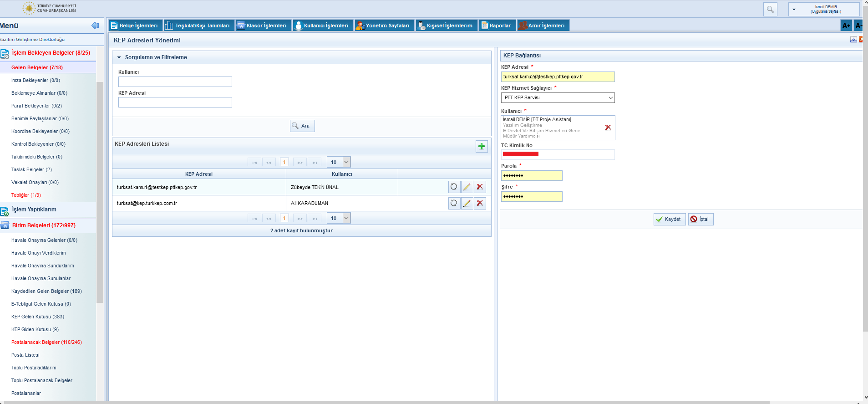Refresh the Ali KARADUMAN KEP address row
Screen dimensions: 868x404
tap(454, 203)
